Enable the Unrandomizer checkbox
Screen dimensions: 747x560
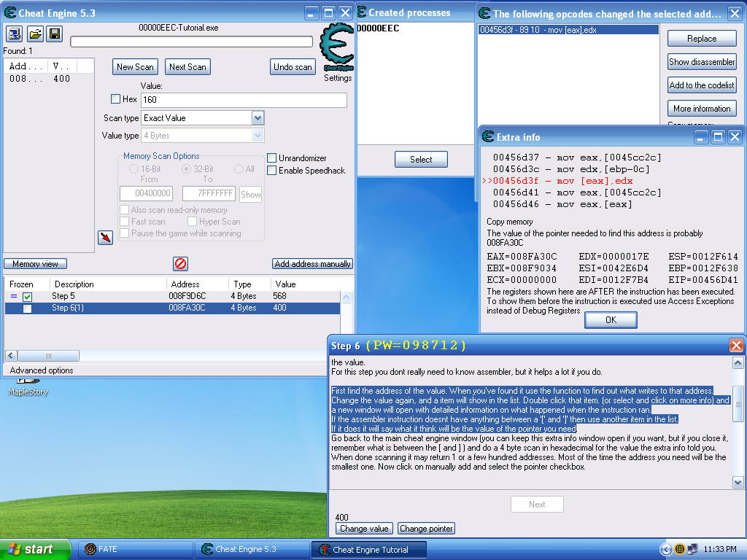[x=272, y=157]
